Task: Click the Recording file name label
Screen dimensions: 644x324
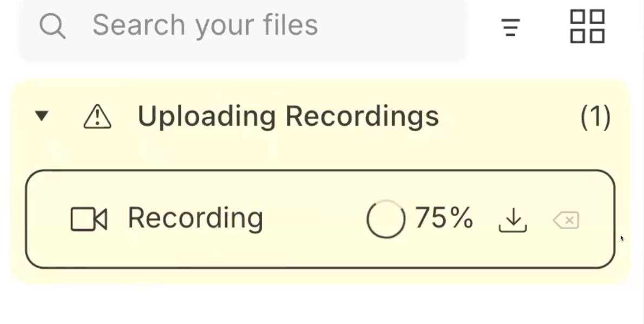Action: [x=195, y=218]
